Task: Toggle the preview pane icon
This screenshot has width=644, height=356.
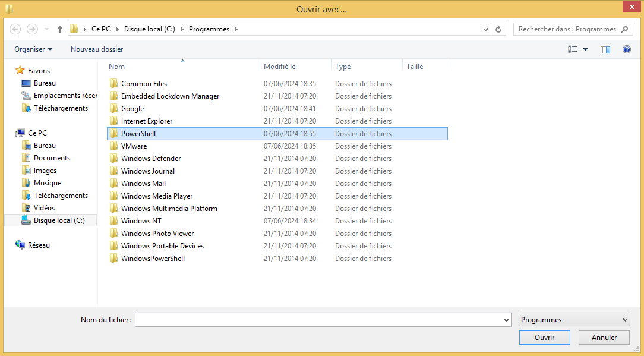Action: [605, 49]
